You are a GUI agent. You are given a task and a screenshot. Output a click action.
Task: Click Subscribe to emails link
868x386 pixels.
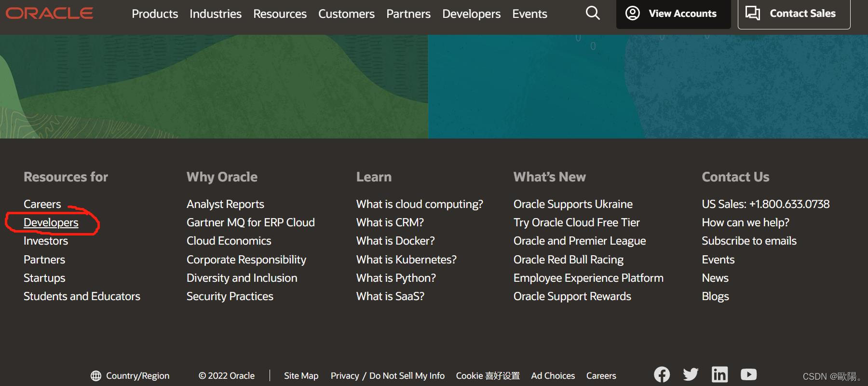tap(749, 241)
